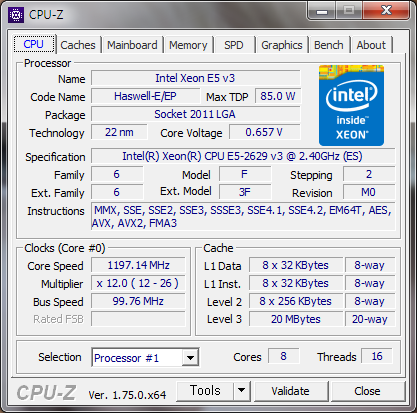
Task: Click the Name field Intel Xeon E5 v3
Action: (x=196, y=78)
